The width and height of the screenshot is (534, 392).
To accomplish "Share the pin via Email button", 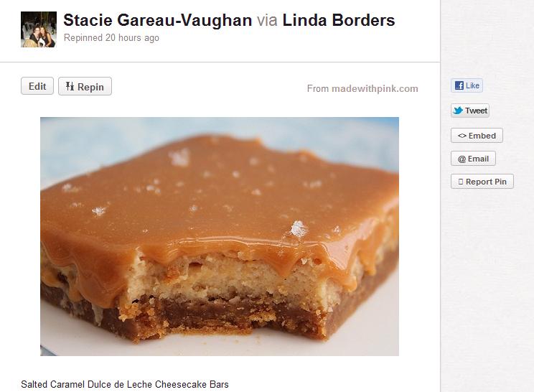I will [473, 159].
